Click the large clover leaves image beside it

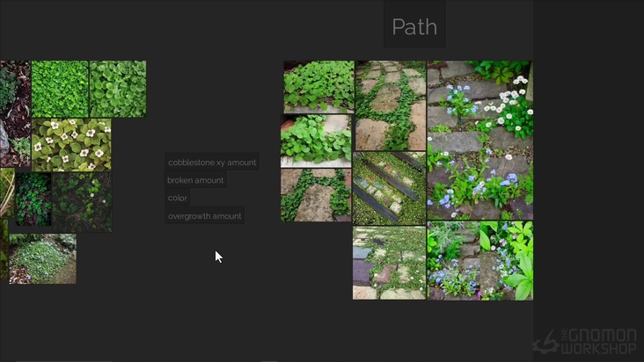pos(118,89)
